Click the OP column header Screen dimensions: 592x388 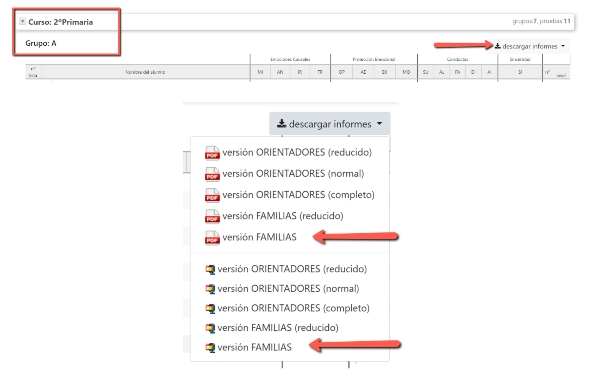[342, 72]
